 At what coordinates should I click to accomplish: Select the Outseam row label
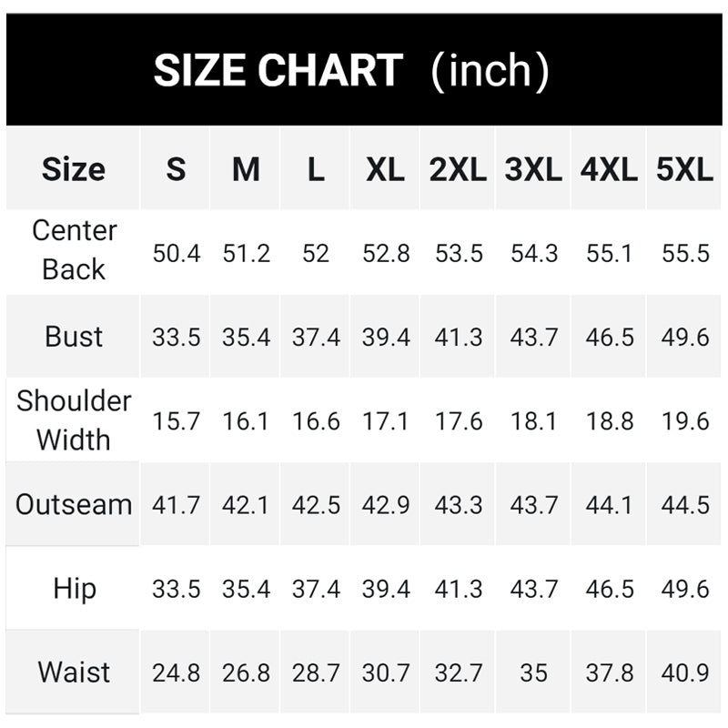tap(74, 505)
